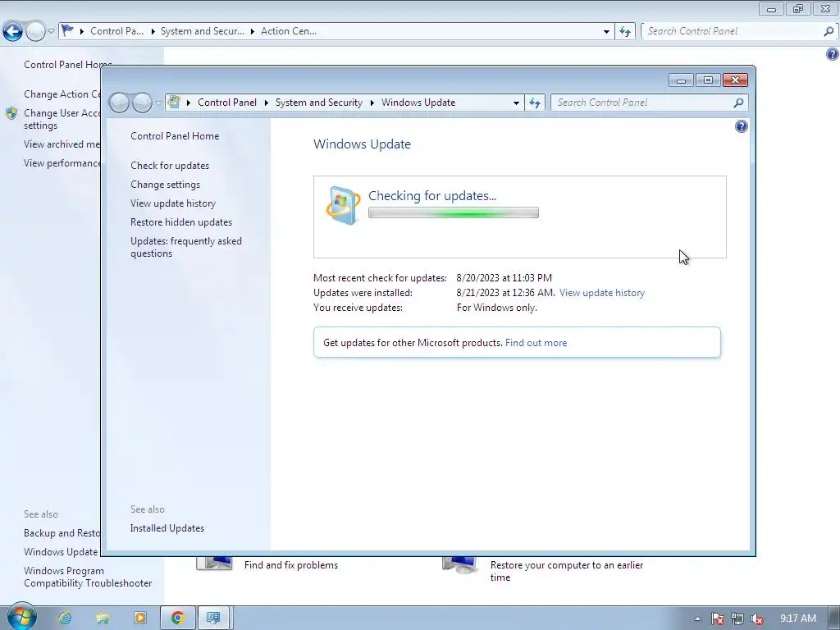Click the forward arrow in Action Center window
The height and width of the screenshot is (630, 840).
(x=36, y=32)
